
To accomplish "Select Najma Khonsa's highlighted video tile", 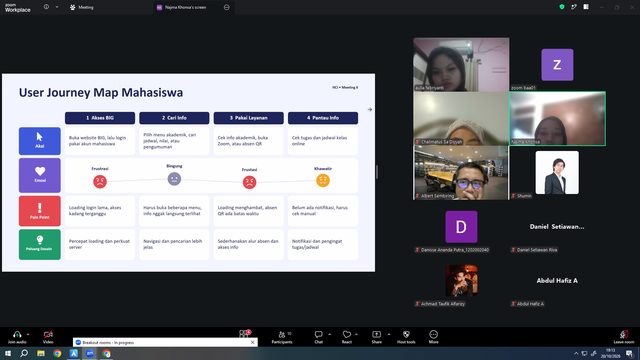I will pos(558,119).
